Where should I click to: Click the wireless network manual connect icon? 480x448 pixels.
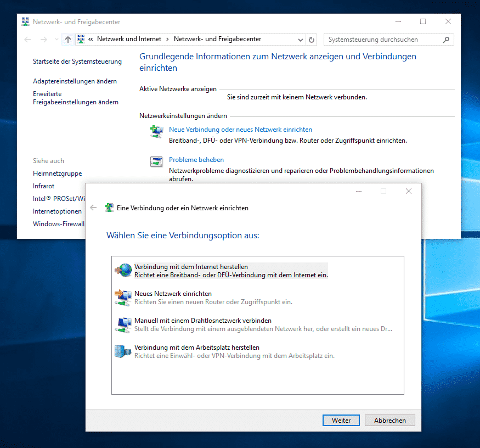coord(123,324)
